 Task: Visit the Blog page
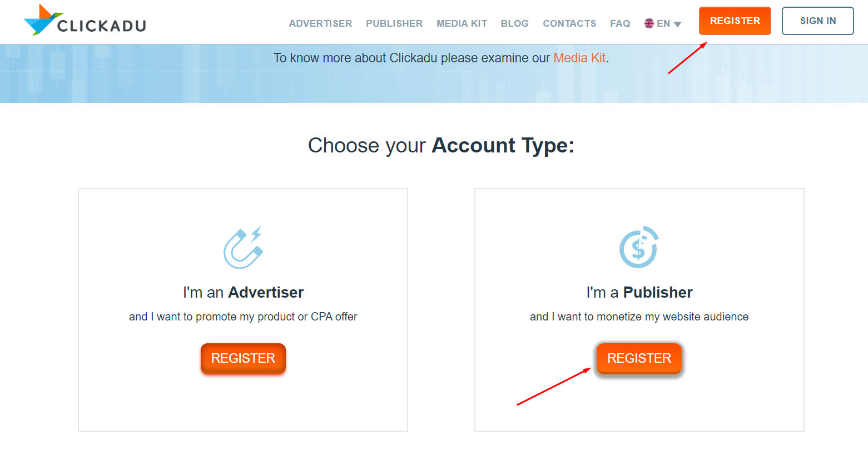click(x=514, y=23)
